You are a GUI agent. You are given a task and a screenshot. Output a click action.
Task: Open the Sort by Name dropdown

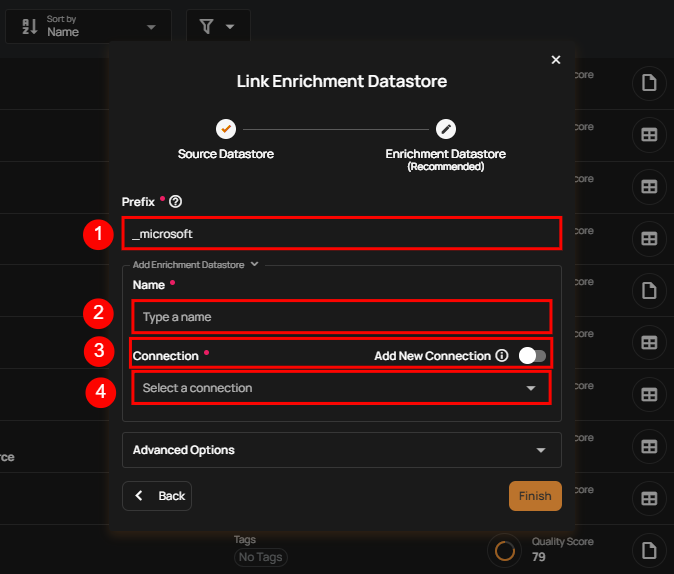tap(88, 26)
